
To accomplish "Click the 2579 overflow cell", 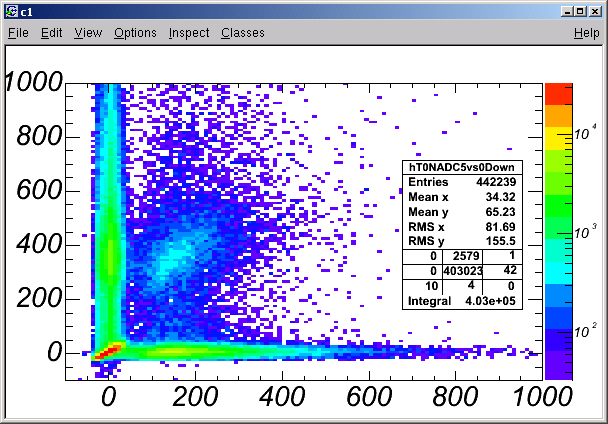I will pyautogui.click(x=463, y=256).
